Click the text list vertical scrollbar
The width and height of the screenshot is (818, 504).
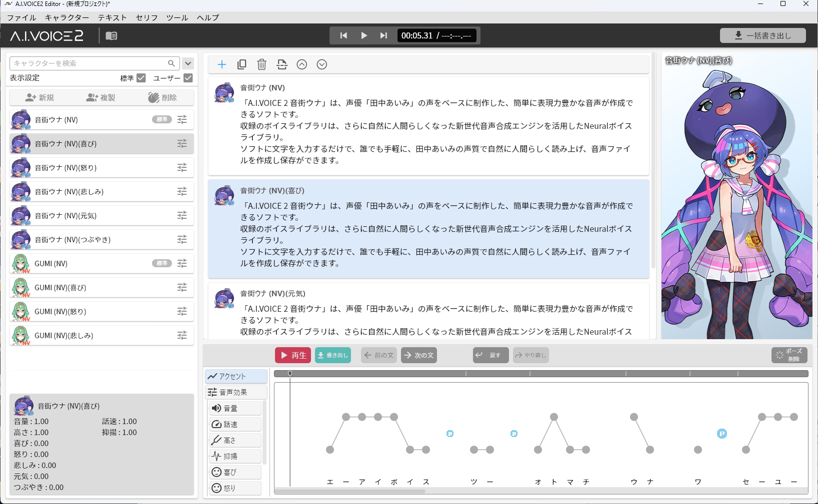click(x=653, y=160)
